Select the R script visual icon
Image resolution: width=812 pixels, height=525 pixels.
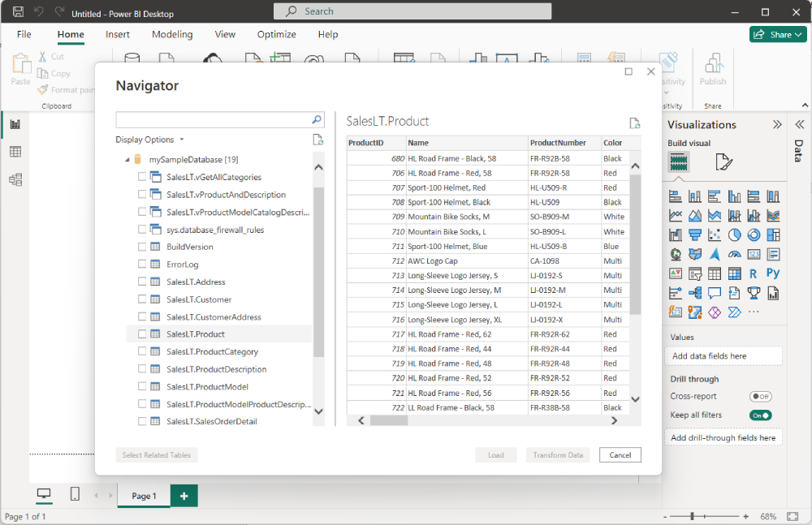[754, 273]
